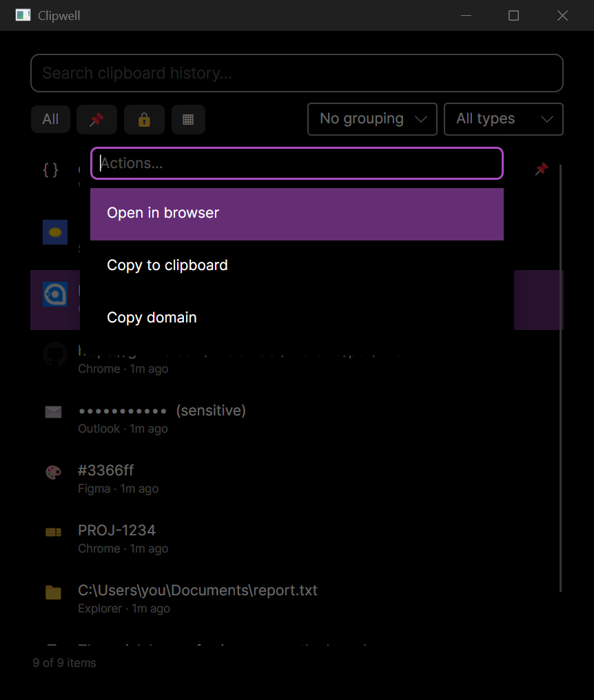This screenshot has height=700, width=594.
Task: Click the folder icon beside report.txt
Action: (x=53, y=593)
